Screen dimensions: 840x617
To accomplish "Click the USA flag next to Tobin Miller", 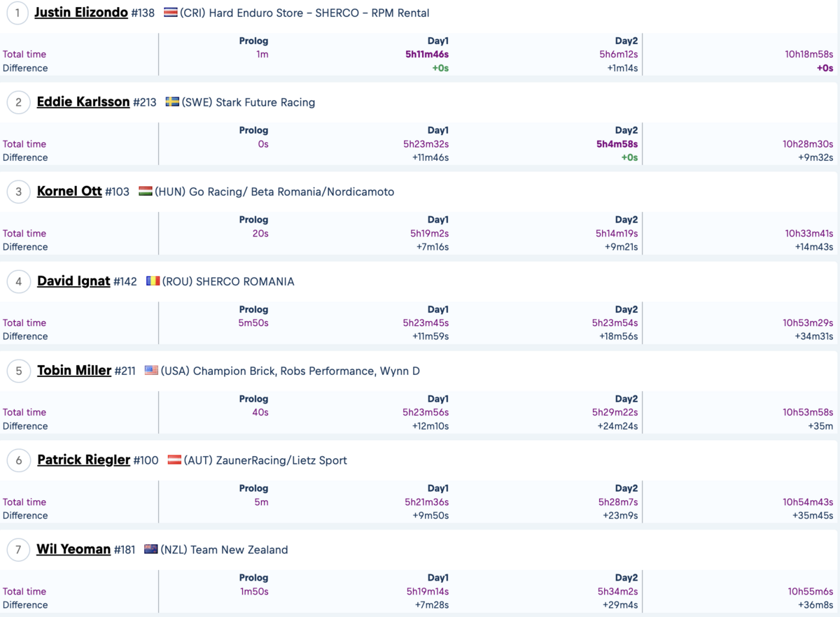I will coord(151,371).
